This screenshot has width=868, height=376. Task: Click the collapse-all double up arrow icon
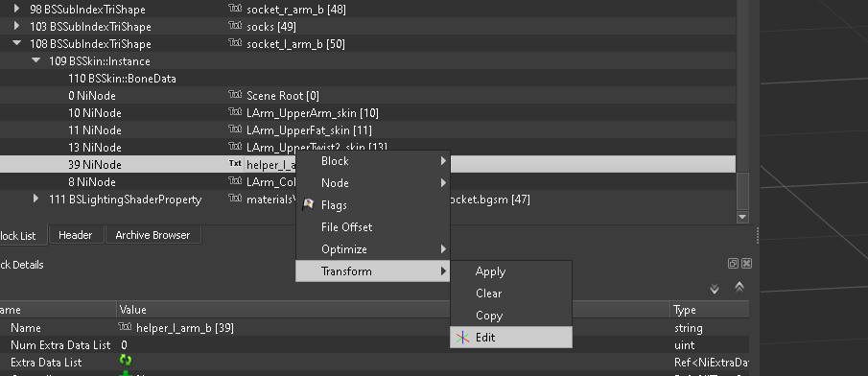739,288
